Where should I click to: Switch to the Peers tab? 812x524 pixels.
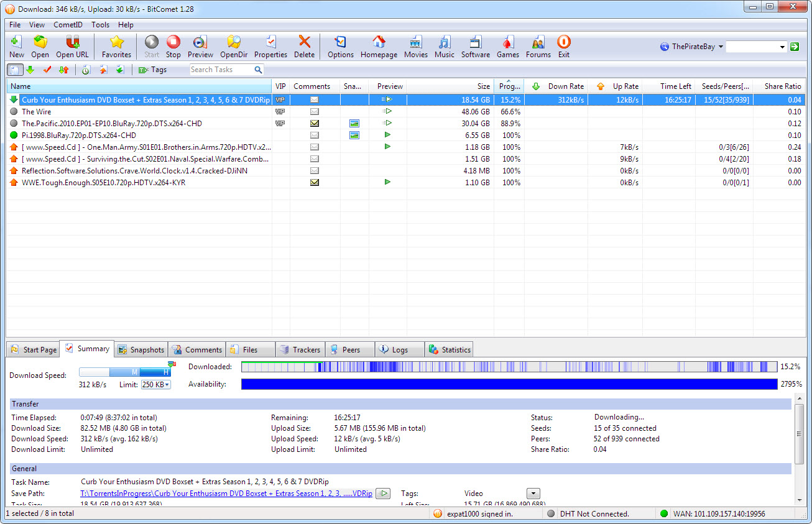pos(350,350)
